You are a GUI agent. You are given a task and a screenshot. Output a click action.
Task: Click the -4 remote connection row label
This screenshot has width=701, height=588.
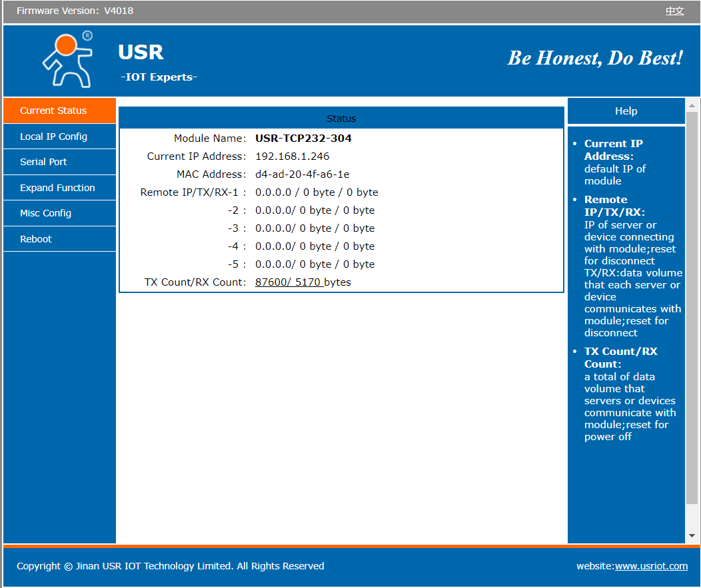tap(237, 246)
